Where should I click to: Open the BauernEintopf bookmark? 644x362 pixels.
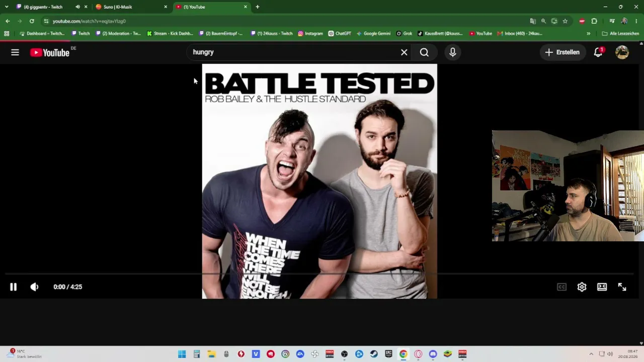pos(221,34)
